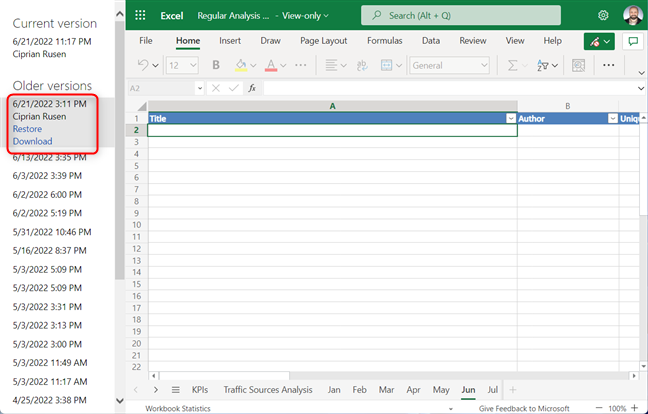Open the File menu
The image size is (648, 414).
click(x=145, y=40)
